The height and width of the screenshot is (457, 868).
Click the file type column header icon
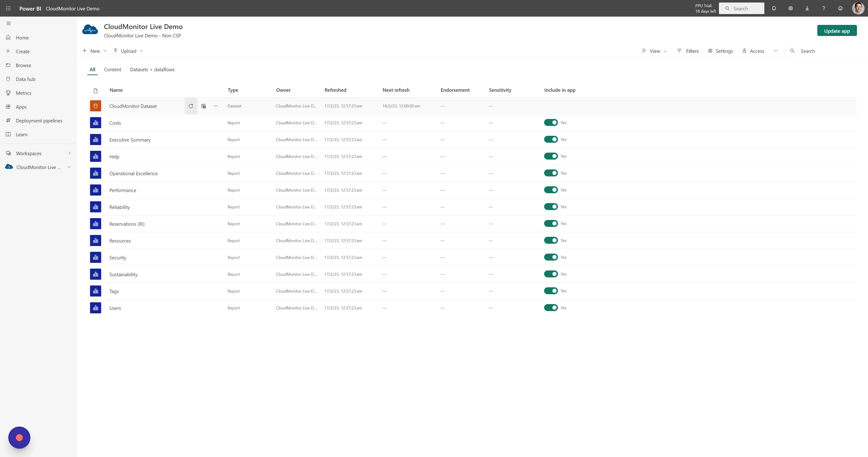click(95, 91)
